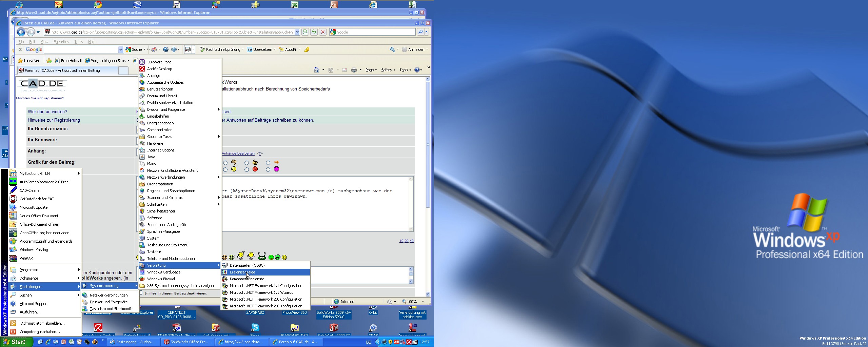Open the address bar URL history dropdown

pyautogui.click(x=297, y=32)
